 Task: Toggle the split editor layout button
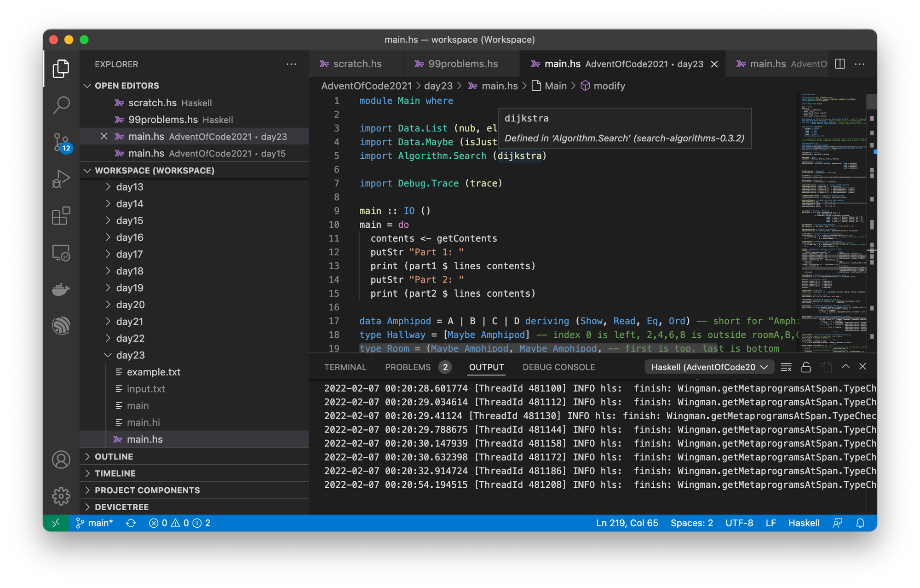pos(840,64)
